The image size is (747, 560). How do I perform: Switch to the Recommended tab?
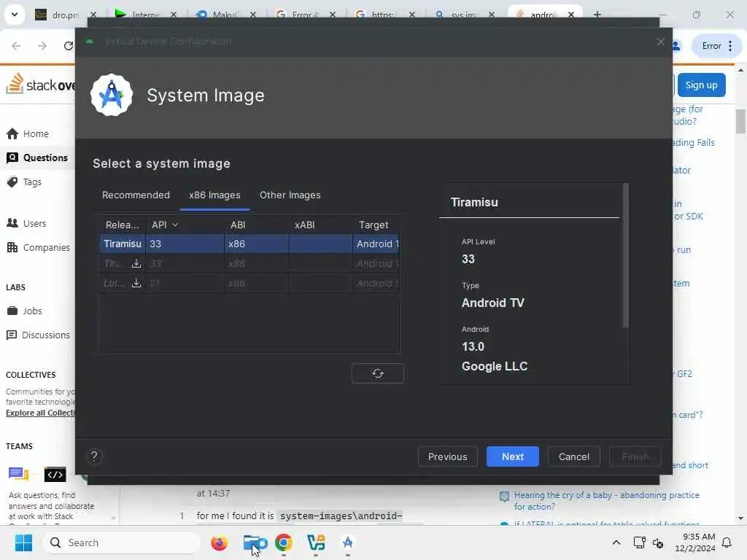point(136,195)
